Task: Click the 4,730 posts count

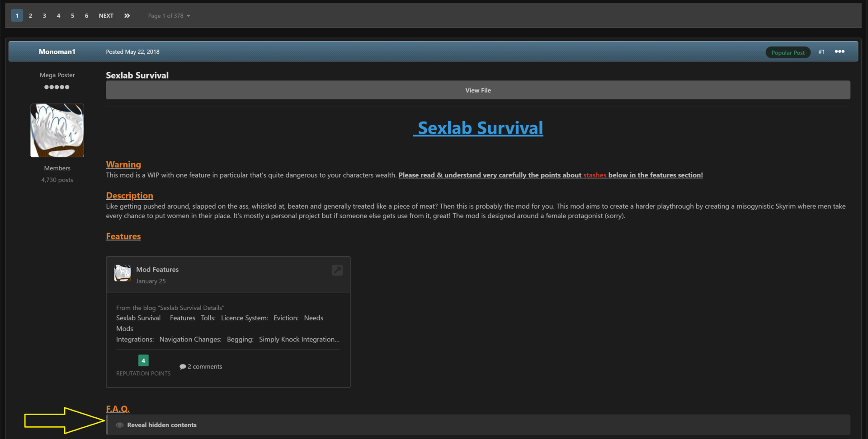Action: [x=57, y=180]
